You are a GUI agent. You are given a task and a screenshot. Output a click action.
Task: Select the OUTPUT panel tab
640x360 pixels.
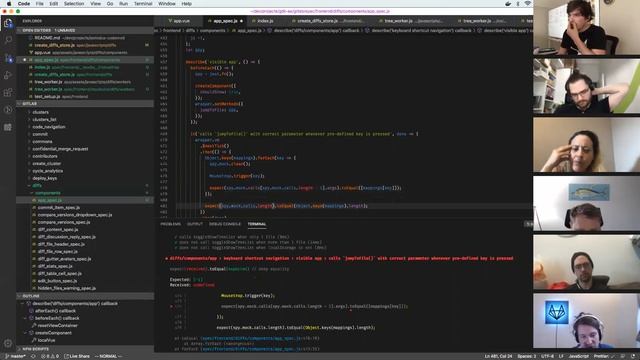coord(195,224)
